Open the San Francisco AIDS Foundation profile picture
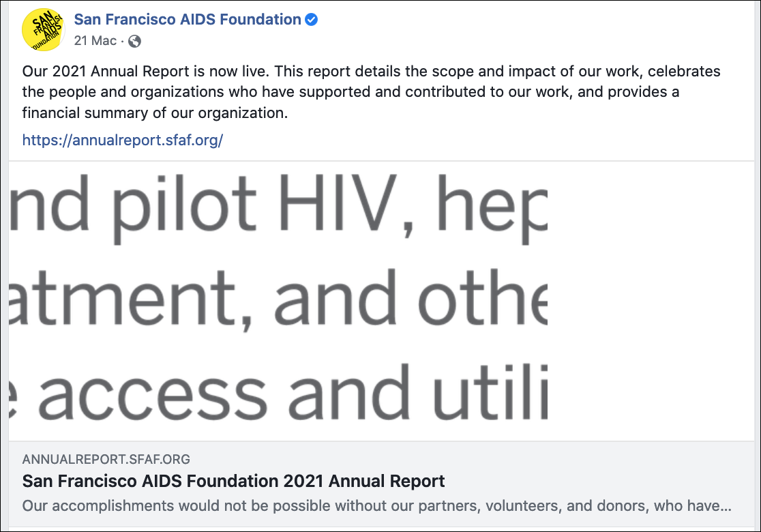Image resolution: width=761 pixels, height=532 pixels. pyautogui.click(x=44, y=29)
